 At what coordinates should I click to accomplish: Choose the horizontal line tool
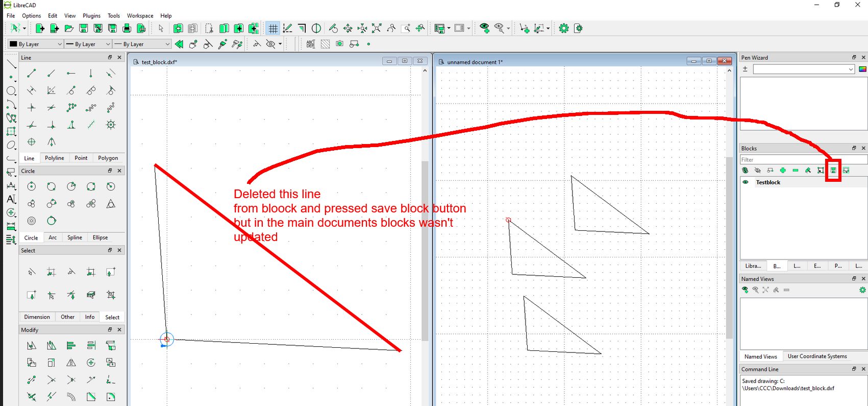[x=71, y=74]
